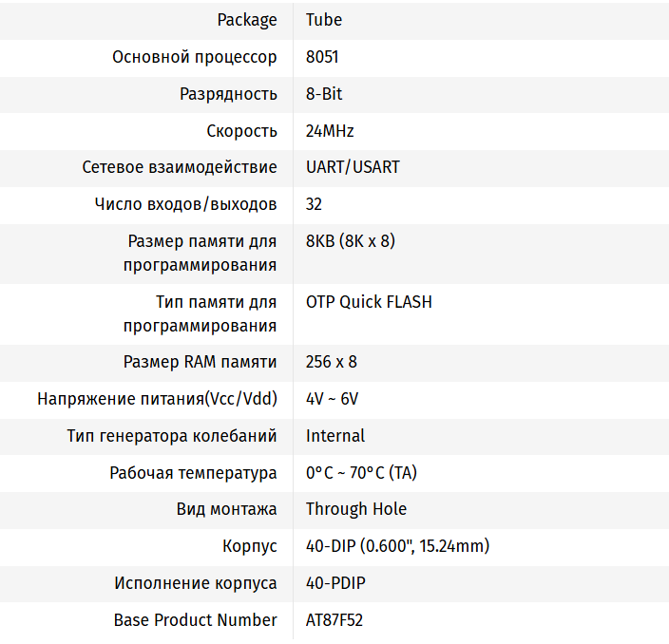Click the 'Package' row label

(247, 20)
